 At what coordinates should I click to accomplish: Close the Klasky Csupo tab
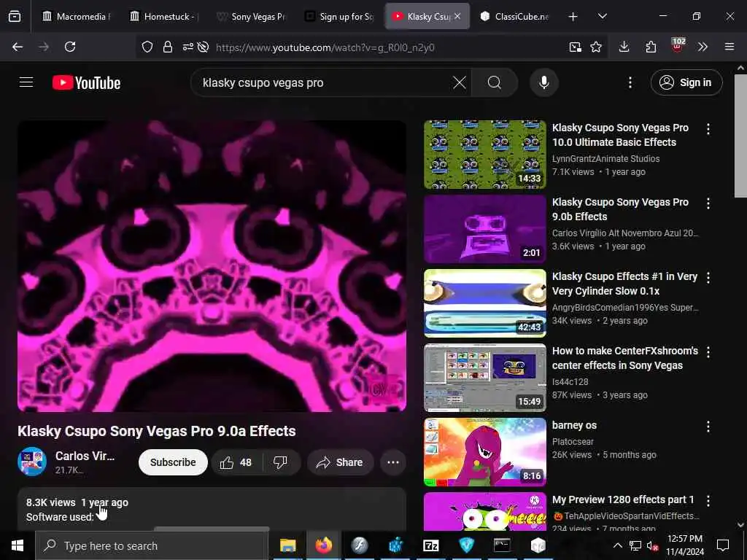coord(457,16)
